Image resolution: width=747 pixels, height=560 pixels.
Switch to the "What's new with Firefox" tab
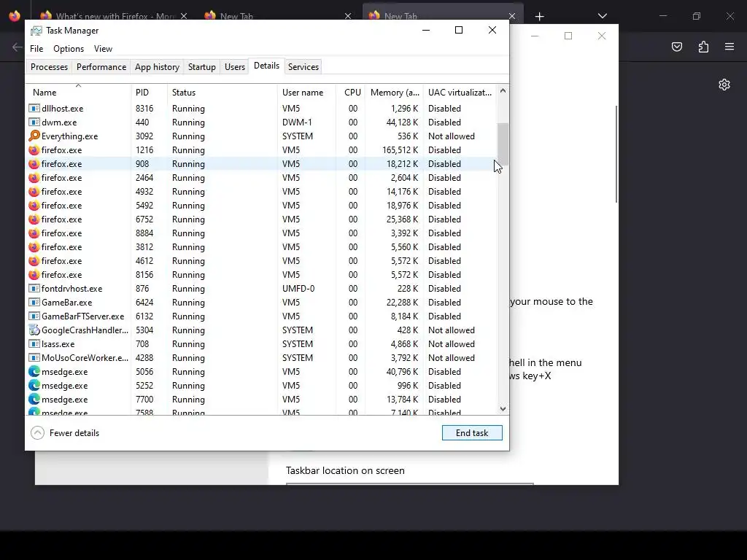[x=115, y=16]
